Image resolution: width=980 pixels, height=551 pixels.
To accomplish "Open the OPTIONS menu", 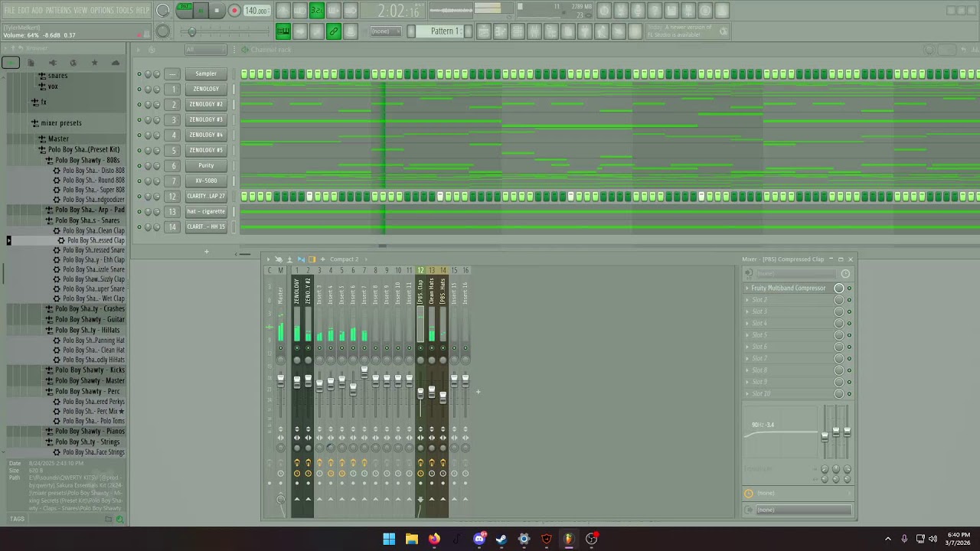I will pos(102,10).
